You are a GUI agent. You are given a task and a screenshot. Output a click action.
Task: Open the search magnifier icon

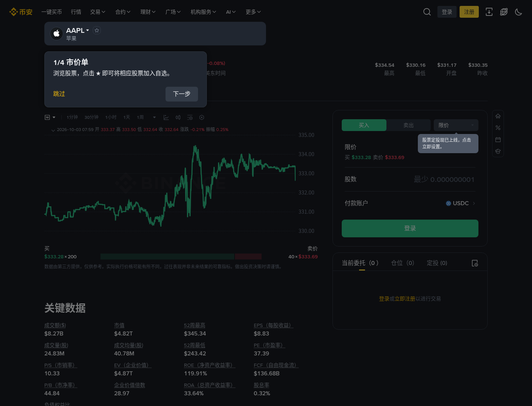[x=427, y=12]
